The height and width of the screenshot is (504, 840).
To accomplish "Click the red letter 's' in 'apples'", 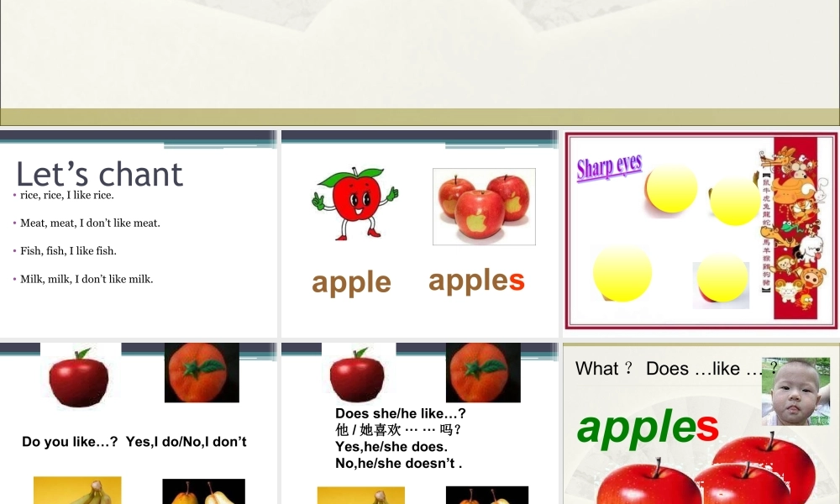I will point(518,282).
